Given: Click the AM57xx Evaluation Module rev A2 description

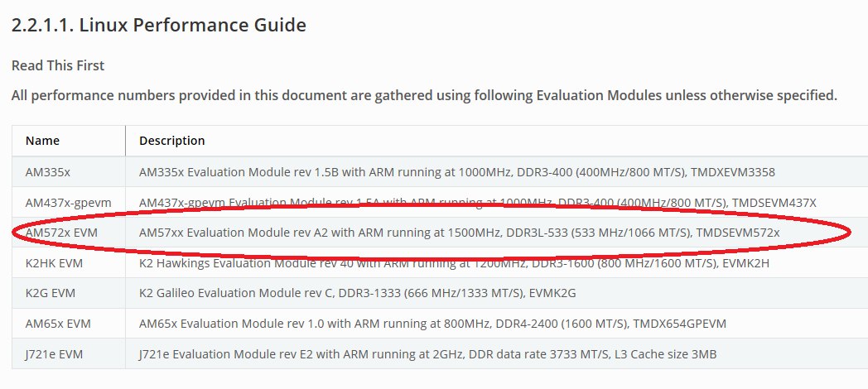Looking at the screenshot, I should (459, 233).
